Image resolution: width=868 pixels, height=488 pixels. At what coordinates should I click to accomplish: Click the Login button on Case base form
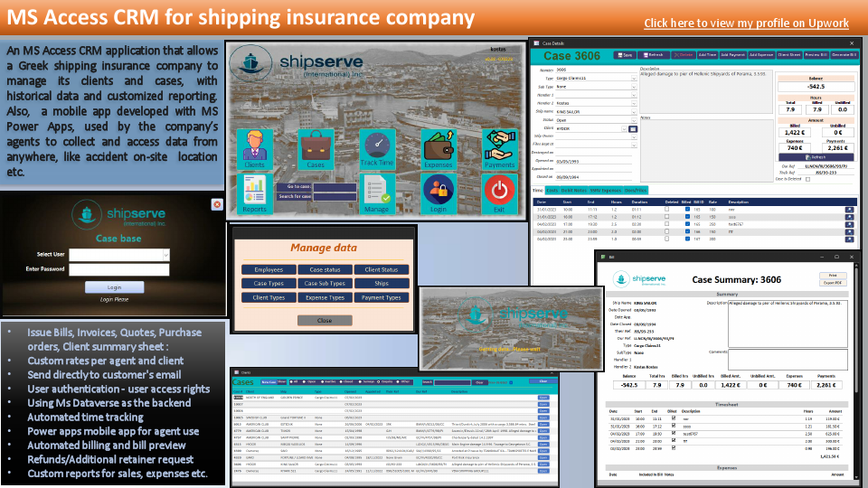click(114, 287)
